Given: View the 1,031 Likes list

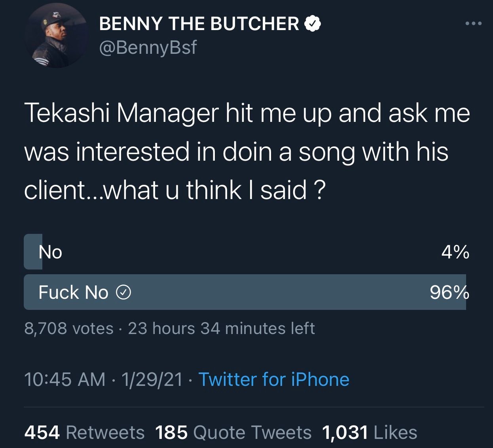Looking at the screenshot, I should pos(370,433).
